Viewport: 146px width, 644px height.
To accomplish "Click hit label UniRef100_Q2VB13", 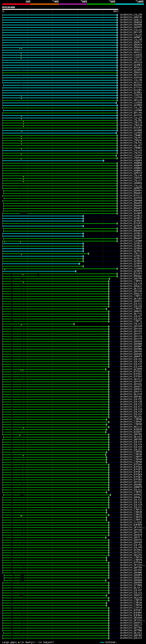I will pyautogui.click(x=131, y=216).
